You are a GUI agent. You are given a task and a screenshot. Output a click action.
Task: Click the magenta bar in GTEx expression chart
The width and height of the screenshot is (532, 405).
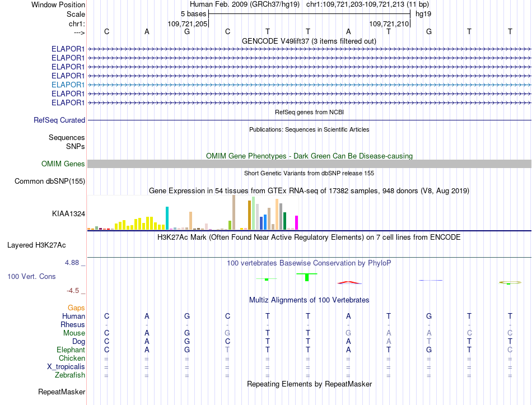pos(296,223)
